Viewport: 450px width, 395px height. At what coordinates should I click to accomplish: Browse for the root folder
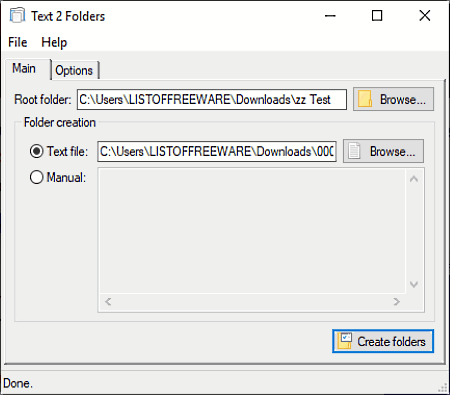pos(393,99)
